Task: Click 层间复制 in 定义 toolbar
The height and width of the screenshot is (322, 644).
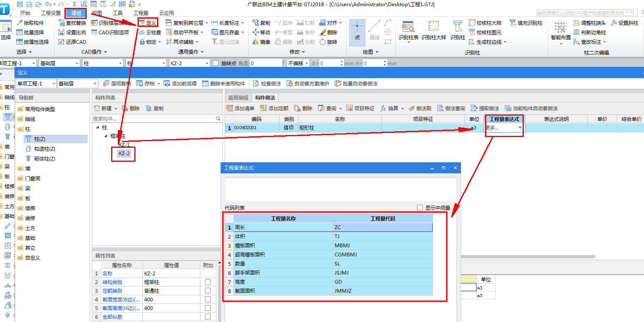Action: coord(116,83)
